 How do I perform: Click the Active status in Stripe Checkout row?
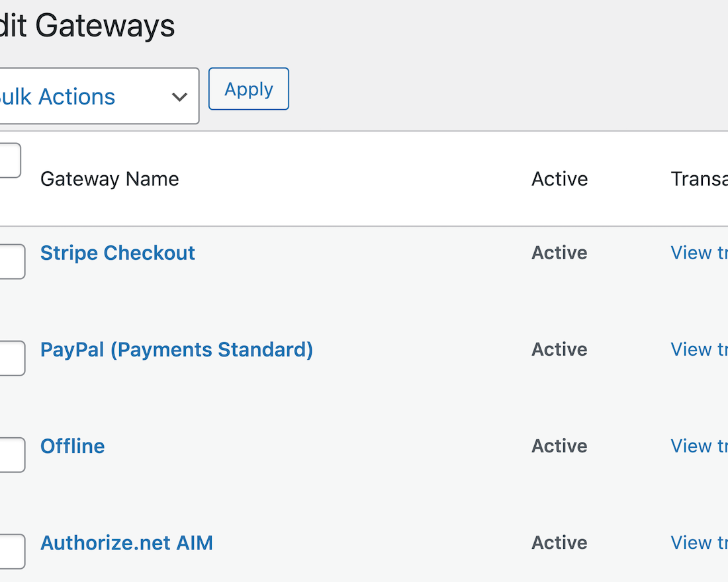click(x=559, y=253)
